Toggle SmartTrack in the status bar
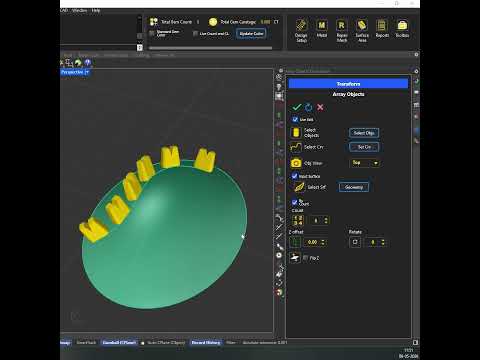Image resolution: width=480 pixels, height=360 pixels. click(x=86, y=342)
